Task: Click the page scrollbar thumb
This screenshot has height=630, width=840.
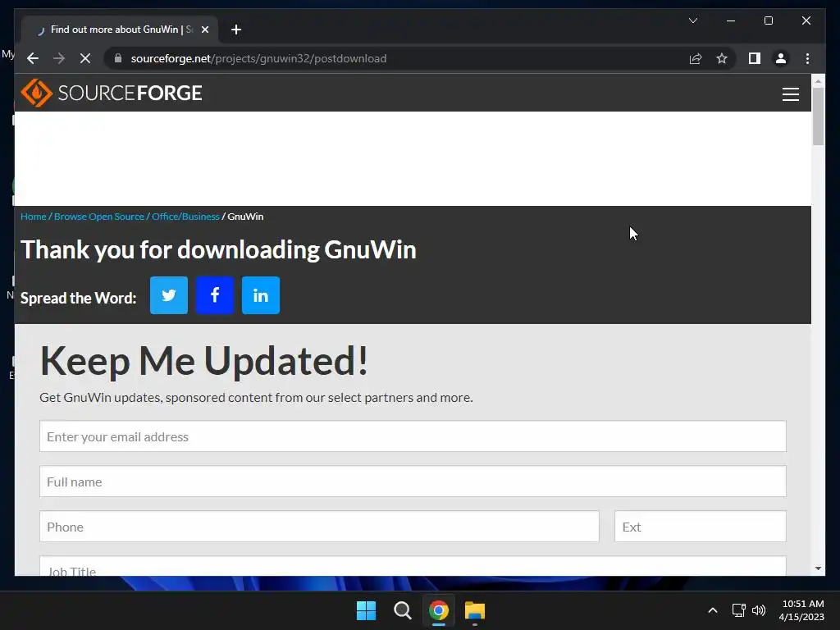Action: pyautogui.click(x=818, y=116)
